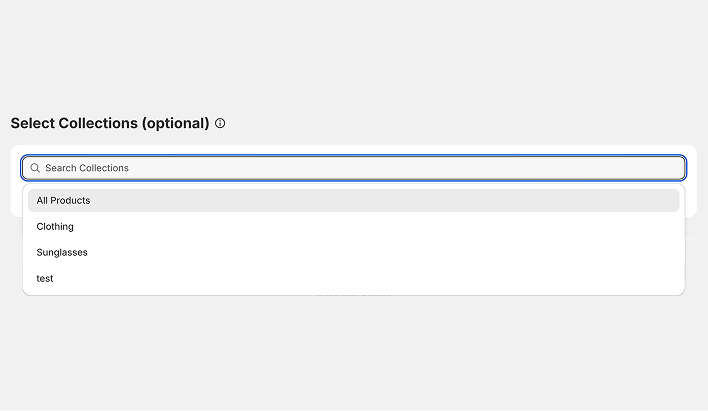Click the magnifying glass search icon
The image size is (708, 411).
pos(35,168)
